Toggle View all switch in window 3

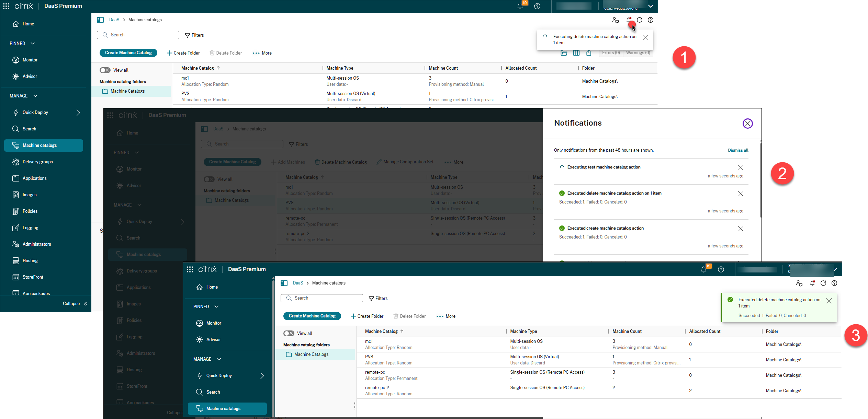(x=289, y=333)
